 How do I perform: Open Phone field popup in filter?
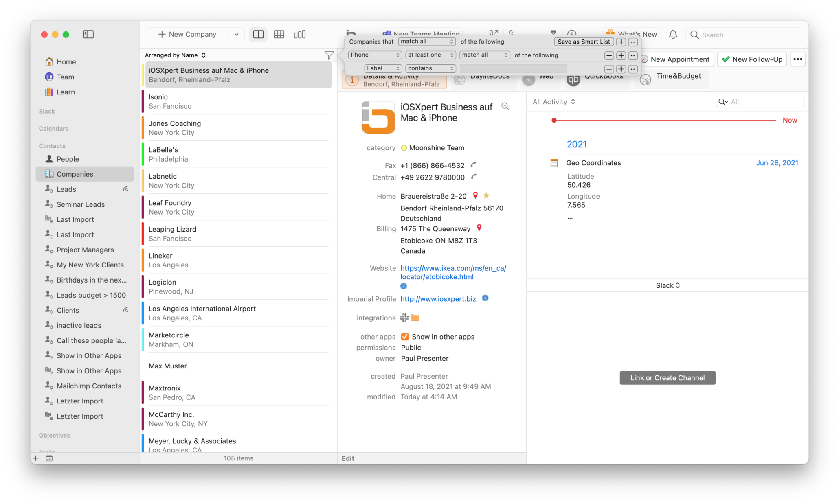(x=375, y=55)
